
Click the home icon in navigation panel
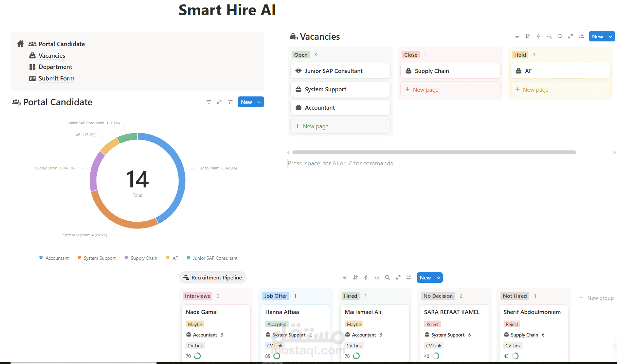20,44
